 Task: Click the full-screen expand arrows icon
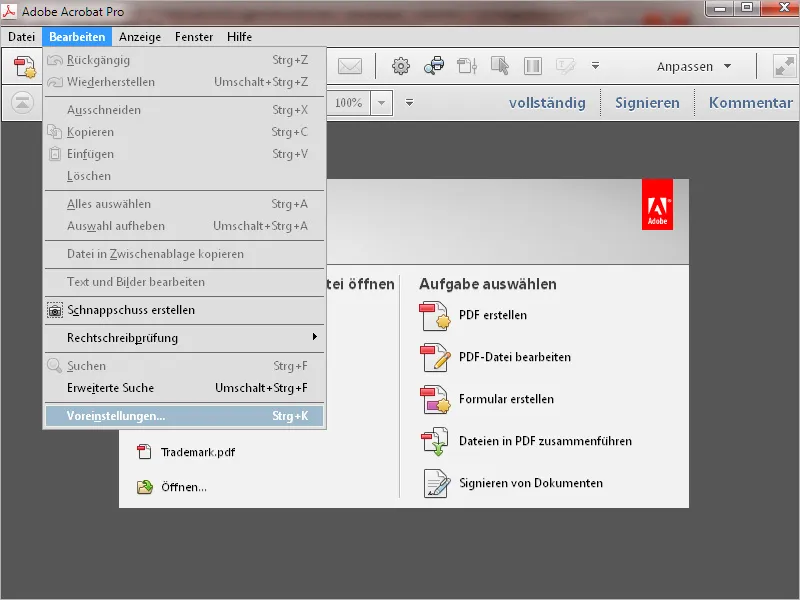[x=784, y=66]
